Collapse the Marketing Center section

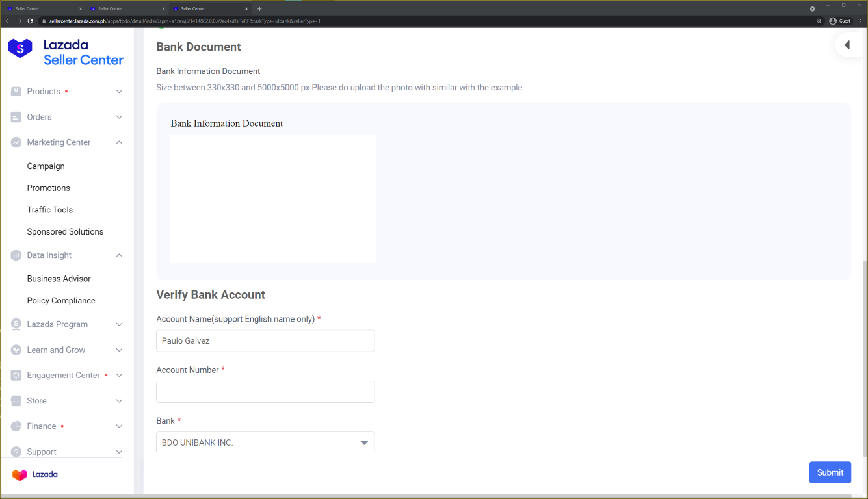119,142
